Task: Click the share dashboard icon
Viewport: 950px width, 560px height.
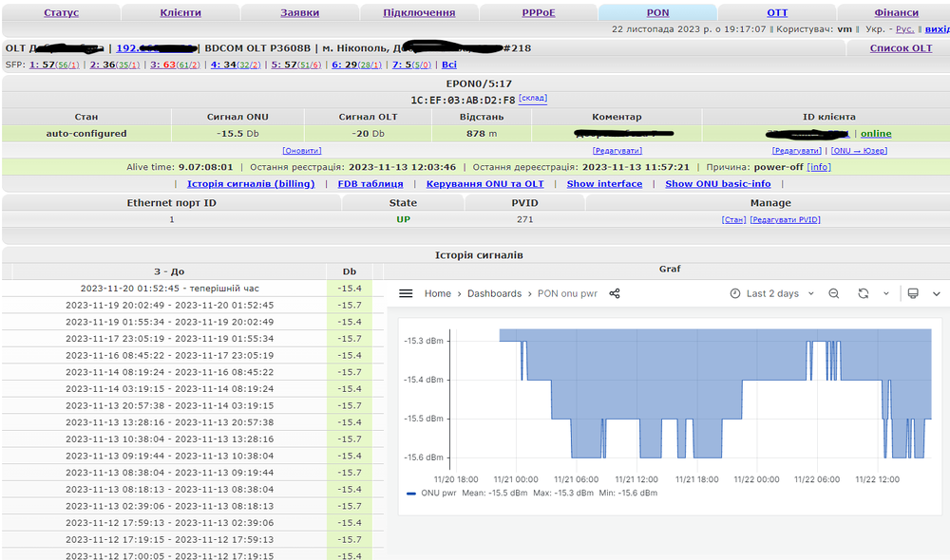Action: (615, 293)
